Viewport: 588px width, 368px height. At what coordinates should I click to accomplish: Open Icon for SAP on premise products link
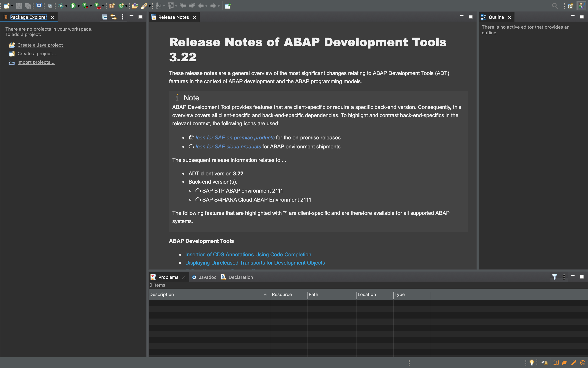(235, 138)
